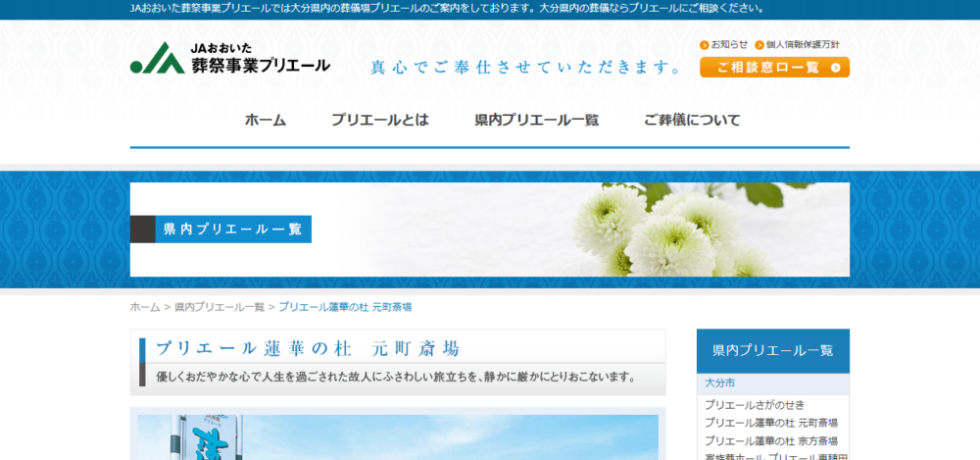Click arrow icon on ご相談窓口一覧 button
This screenshot has height=460, width=980.
[x=835, y=68]
